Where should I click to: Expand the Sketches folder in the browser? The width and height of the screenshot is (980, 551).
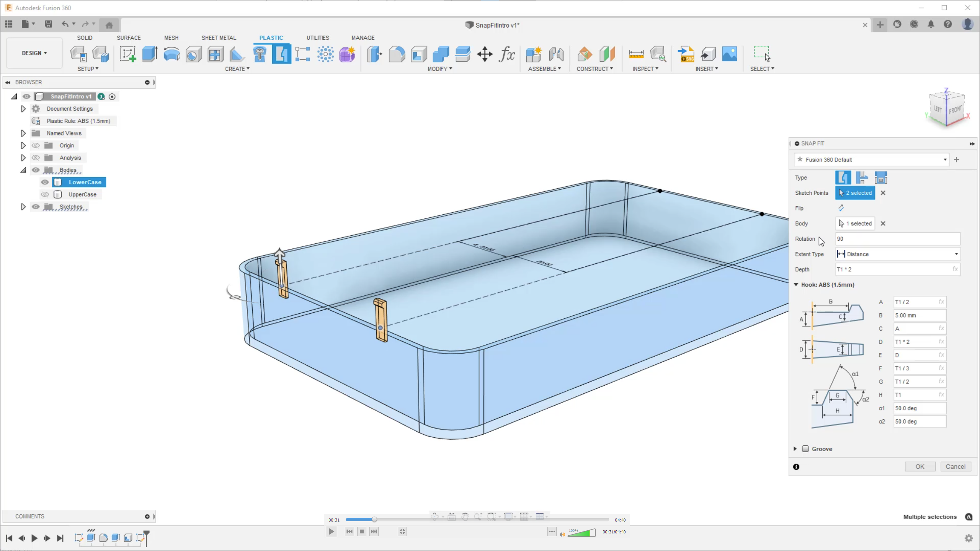[x=23, y=207]
